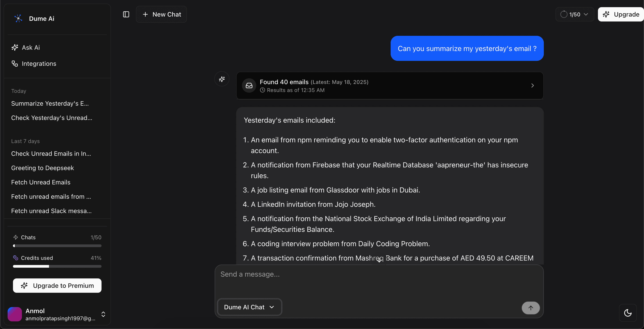Click the LinkedIn invitation from Jojo Joseph line
The image size is (644, 329).
(x=313, y=204)
